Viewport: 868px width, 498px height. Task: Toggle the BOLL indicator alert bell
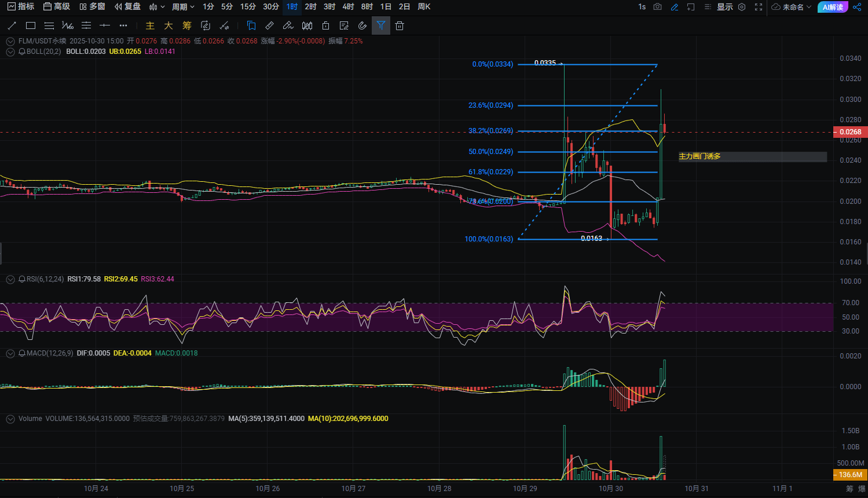pyautogui.click(x=22, y=52)
